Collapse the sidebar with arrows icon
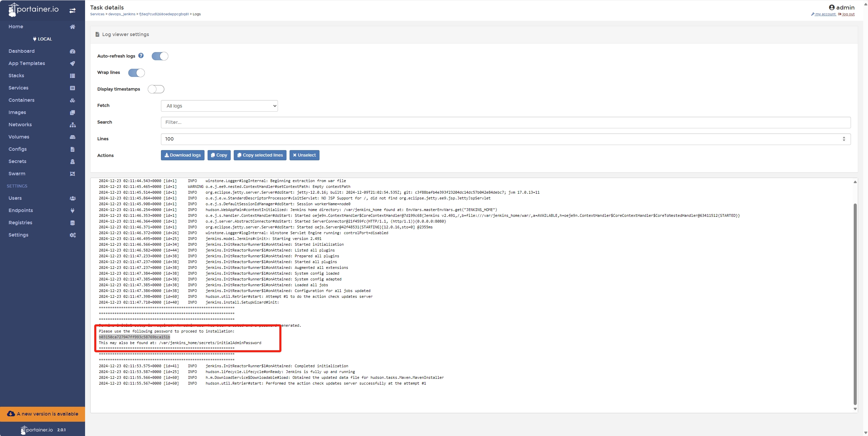 pyautogui.click(x=72, y=10)
